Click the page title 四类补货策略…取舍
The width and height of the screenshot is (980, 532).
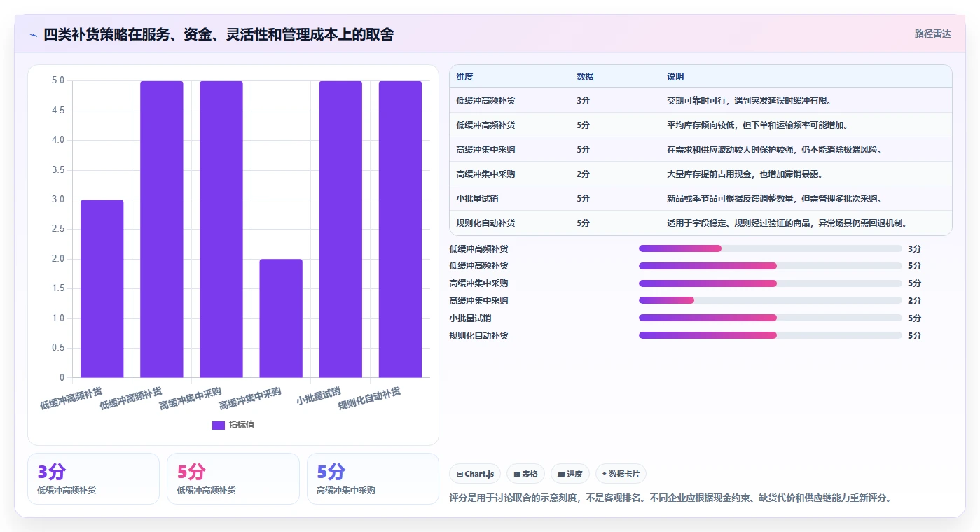[219, 35]
